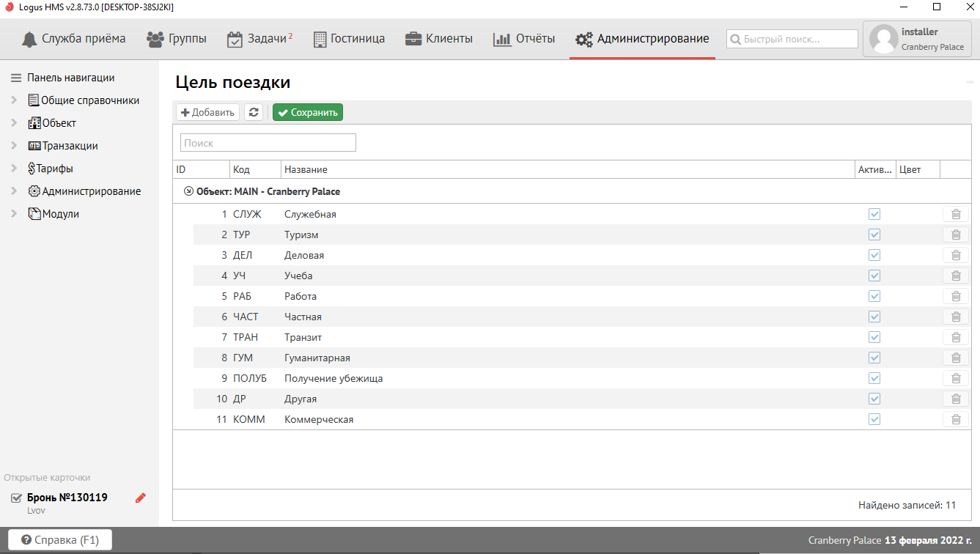Click the Поиск filter field
Viewport: 980px width, 554px height.
[268, 143]
